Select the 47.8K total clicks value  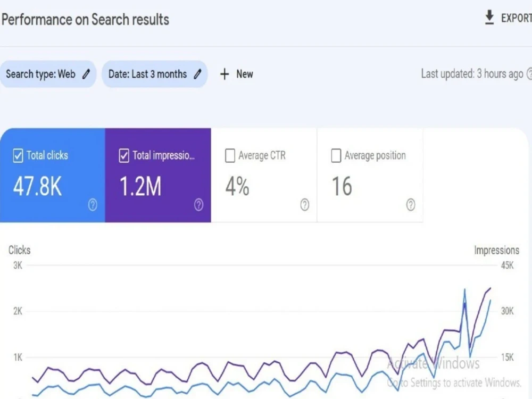37,186
